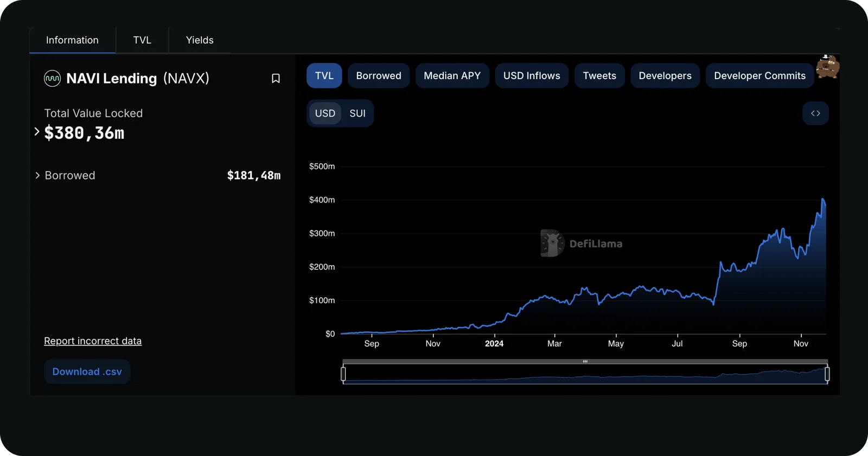Download the .csv data file
The image size is (868, 456).
(x=87, y=372)
